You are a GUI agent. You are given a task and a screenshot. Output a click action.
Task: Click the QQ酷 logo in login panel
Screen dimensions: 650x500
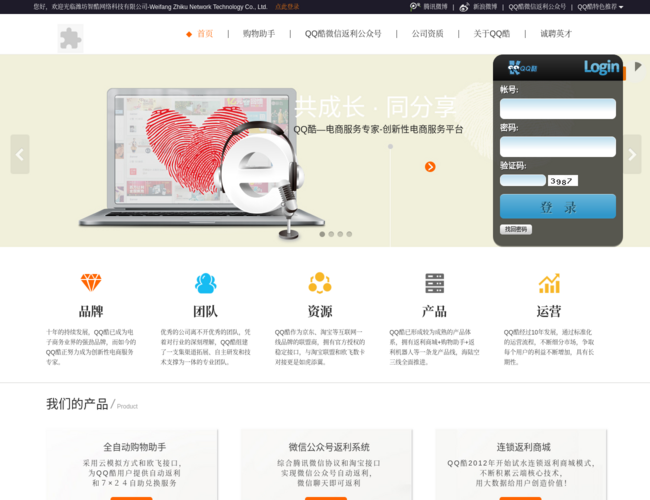pyautogui.click(x=522, y=68)
